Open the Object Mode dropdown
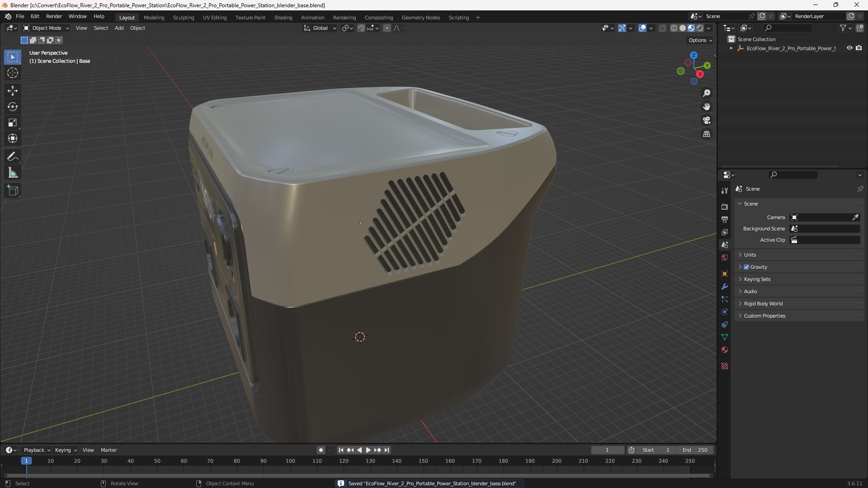This screenshot has height=488, width=868. pos(46,28)
